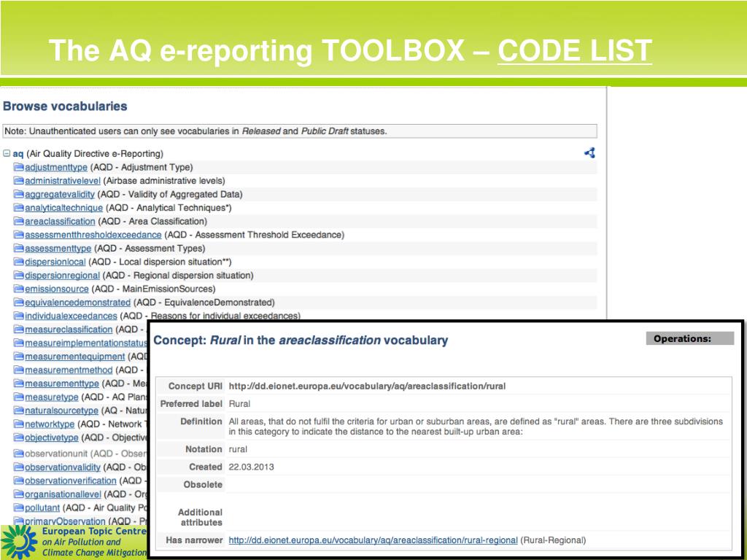Click folder icon beside areaclassification
The width and height of the screenshot is (747, 560).
point(18,222)
